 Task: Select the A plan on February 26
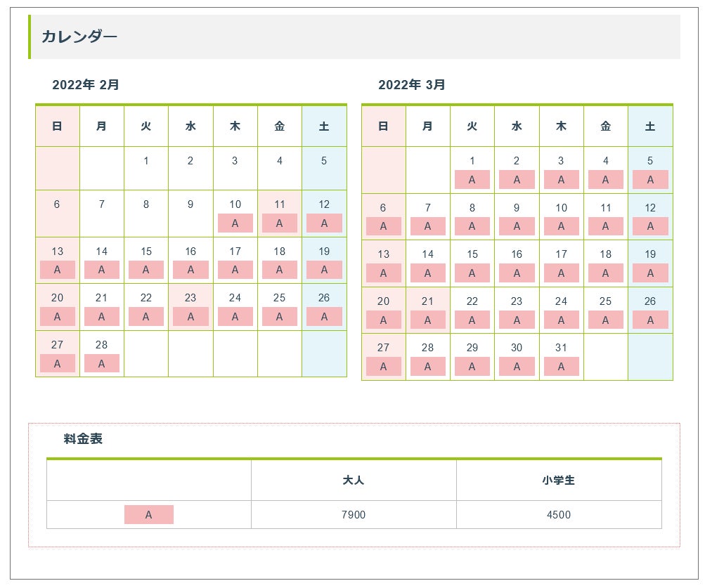coord(324,316)
